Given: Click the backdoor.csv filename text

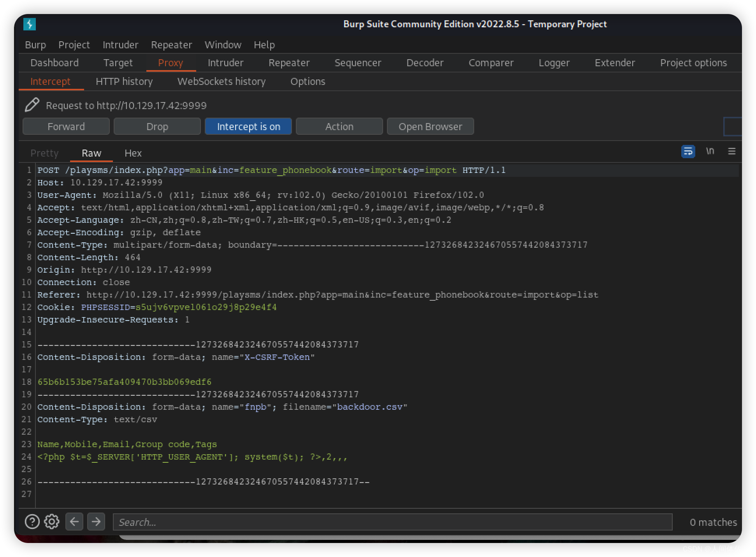Looking at the screenshot, I should [x=369, y=407].
